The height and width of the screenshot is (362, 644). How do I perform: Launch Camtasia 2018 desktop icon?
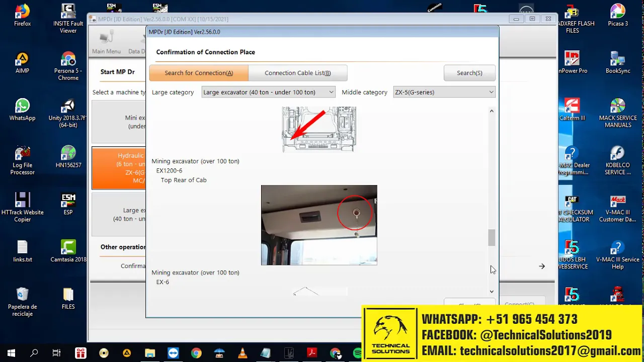click(x=68, y=251)
